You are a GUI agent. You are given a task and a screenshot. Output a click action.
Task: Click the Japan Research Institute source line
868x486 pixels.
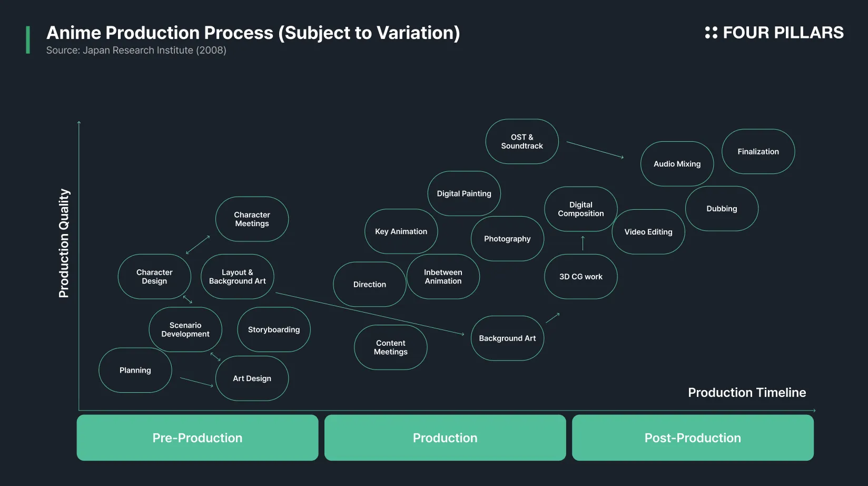pyautogui.click(x=136, y=51)
